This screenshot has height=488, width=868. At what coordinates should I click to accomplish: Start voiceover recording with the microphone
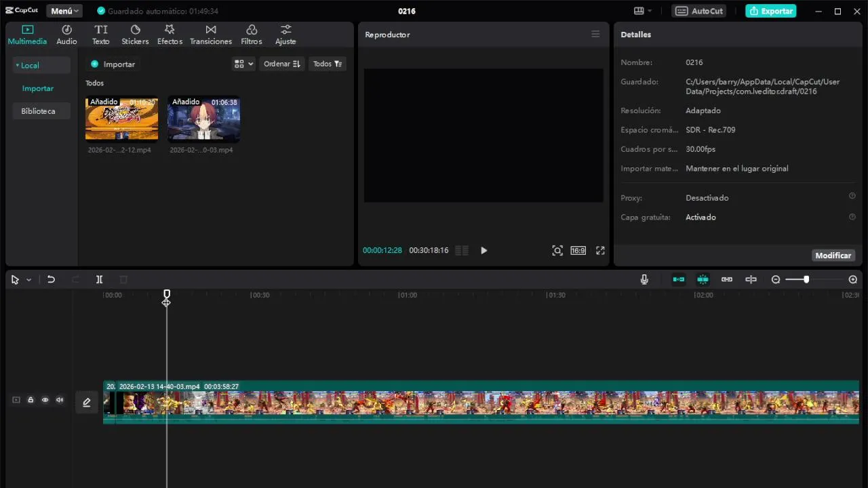tap(644, 279)
